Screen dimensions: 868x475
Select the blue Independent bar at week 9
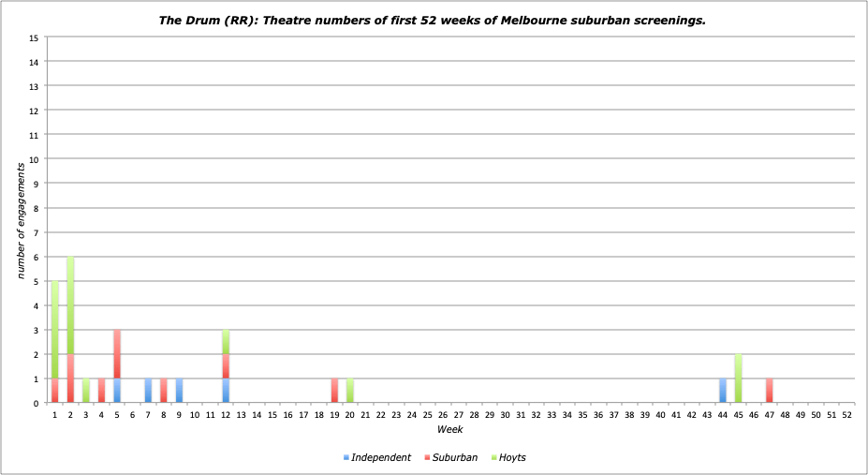click(179, 391)
